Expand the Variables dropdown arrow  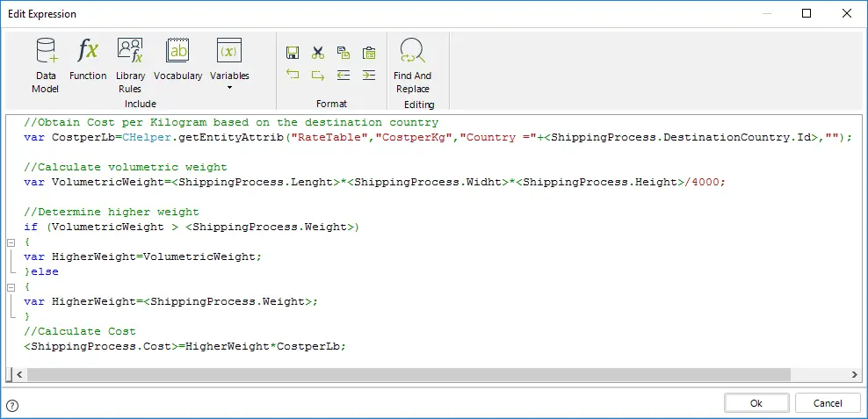coord(229,88)
